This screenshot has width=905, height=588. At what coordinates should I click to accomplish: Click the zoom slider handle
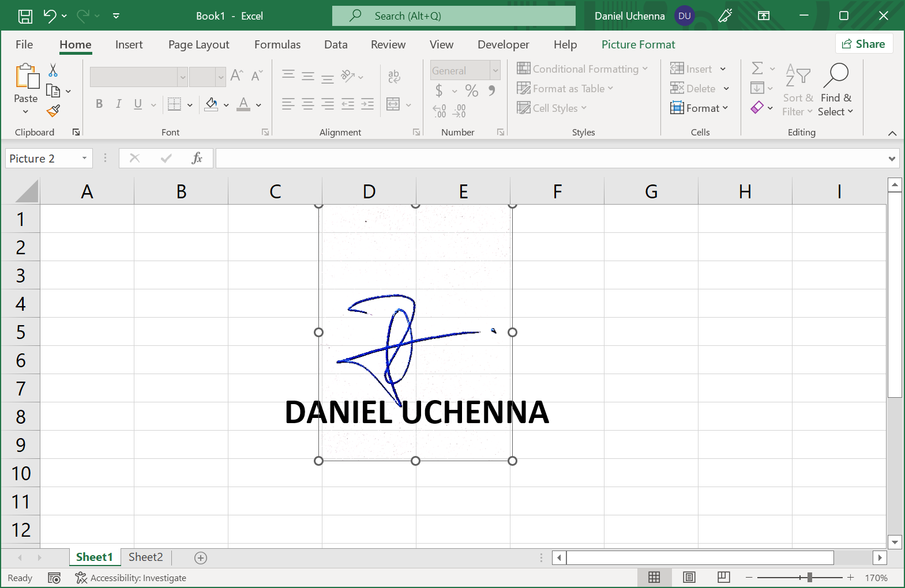tap(810, 578)
